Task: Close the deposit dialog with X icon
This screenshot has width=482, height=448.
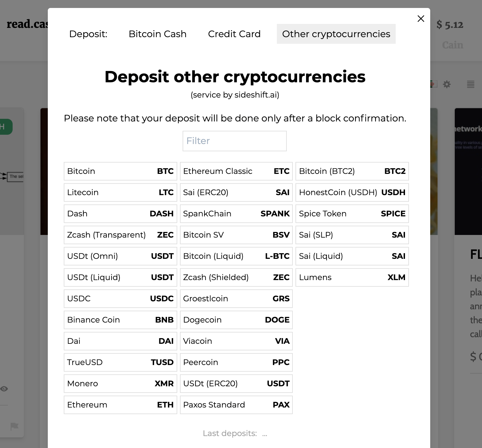Action: point(421,19)
